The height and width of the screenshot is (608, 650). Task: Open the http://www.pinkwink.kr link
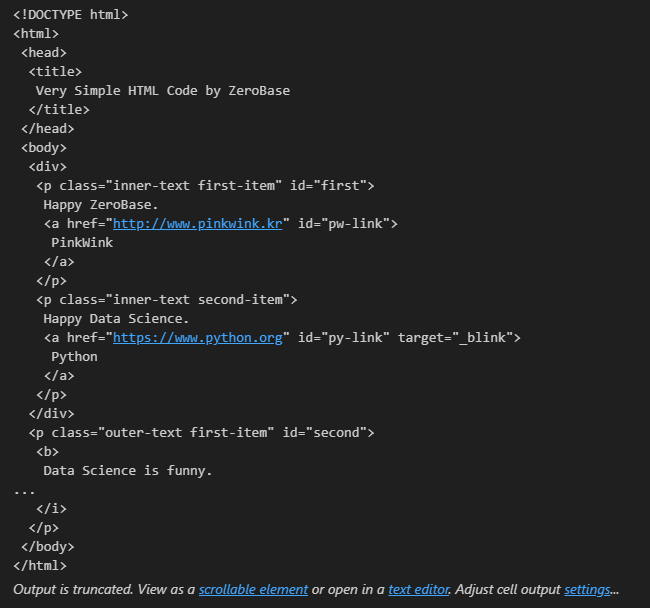(x=197, y=224)
